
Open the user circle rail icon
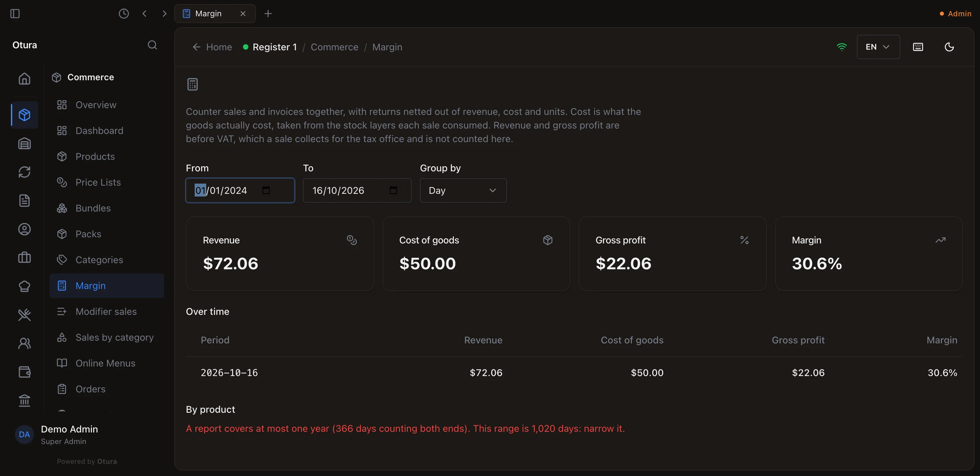[x=24, y=229]
